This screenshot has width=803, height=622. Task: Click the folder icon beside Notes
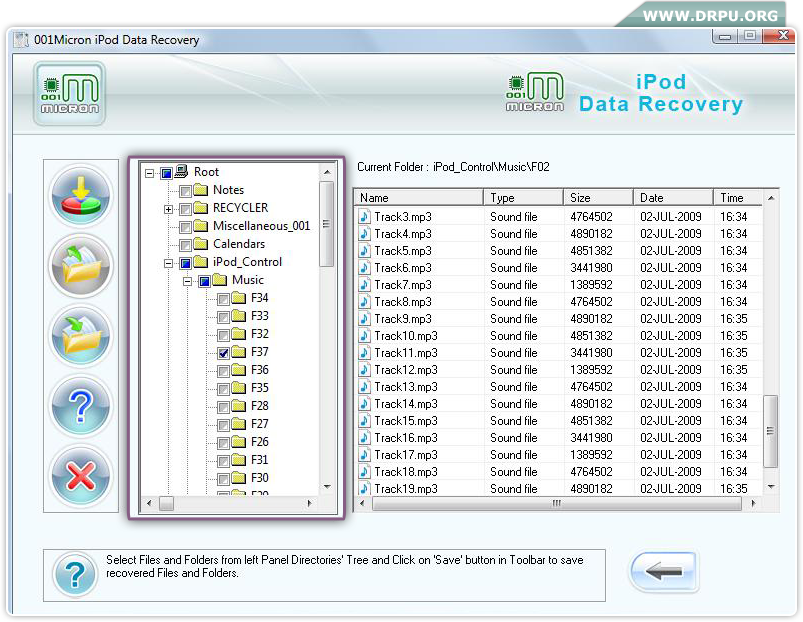(201, 190)
